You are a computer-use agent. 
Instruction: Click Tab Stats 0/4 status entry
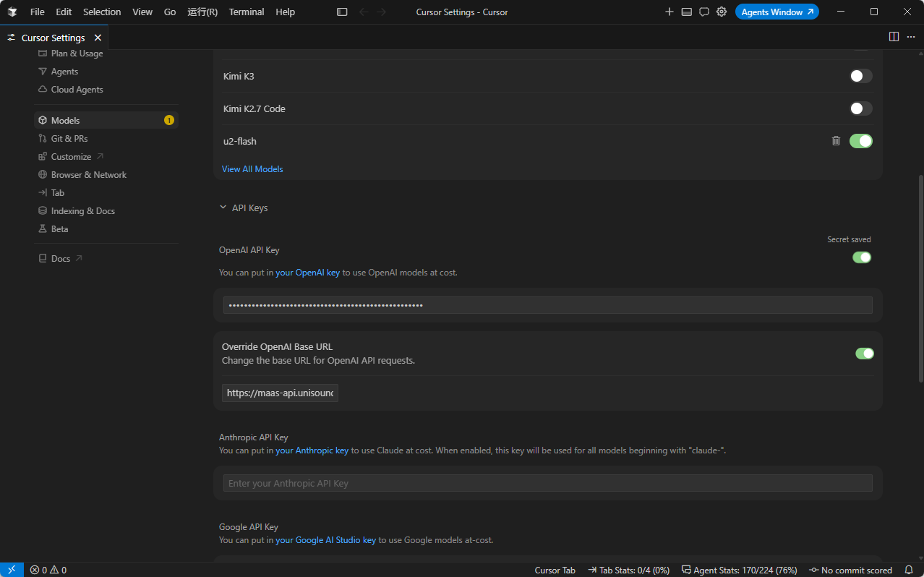(628, 570)
